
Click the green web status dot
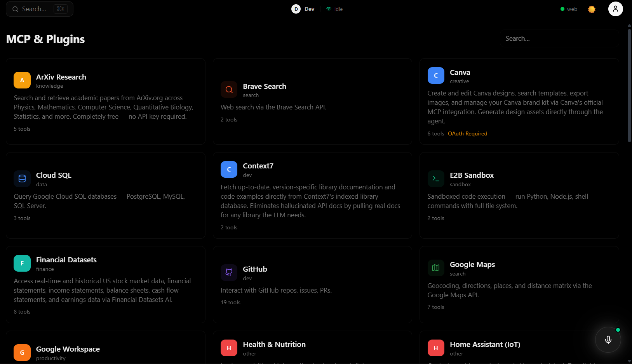pyautogui.click(x=562, y=9)
